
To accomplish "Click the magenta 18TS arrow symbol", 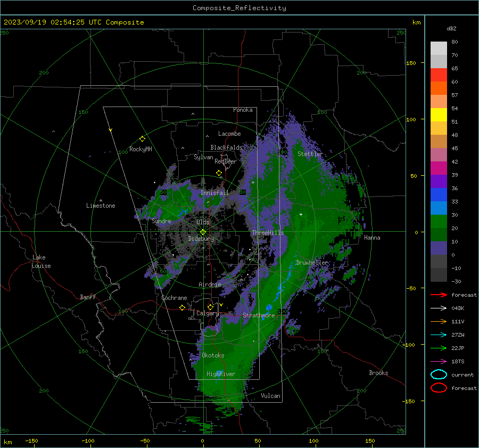I will point(439,361).
